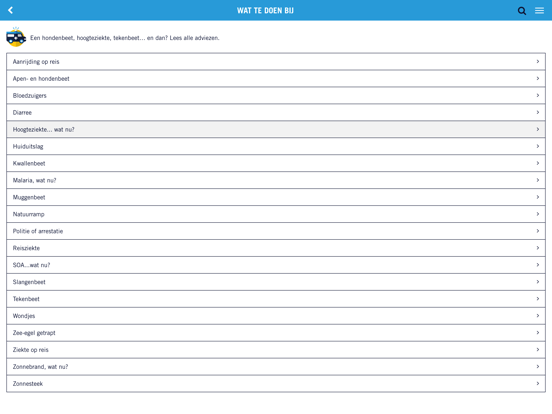
Task: Click the chevron on the Wondjes row
Action: click(538, 315)
